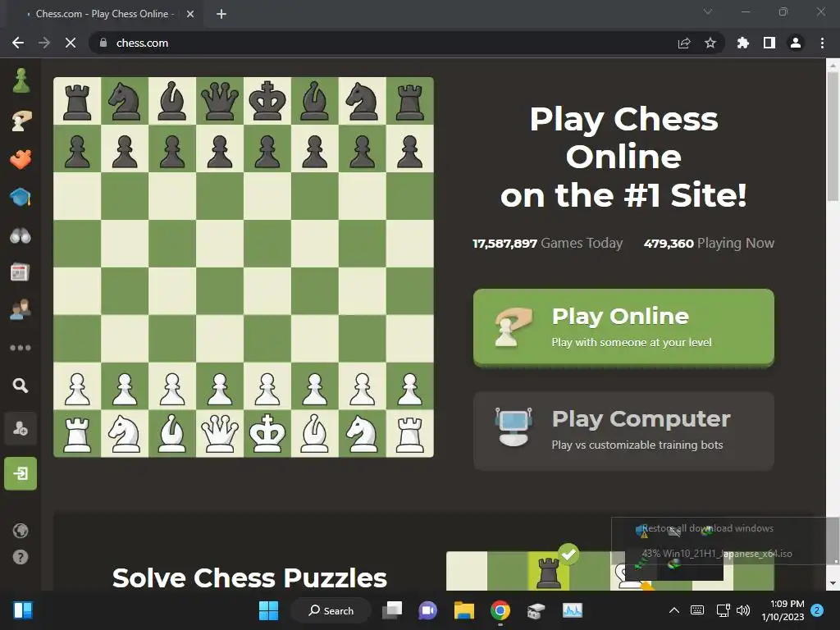Open the language globe sidebar icon
This screenshot has width=840, height=630.
click(x=21, y=531)
